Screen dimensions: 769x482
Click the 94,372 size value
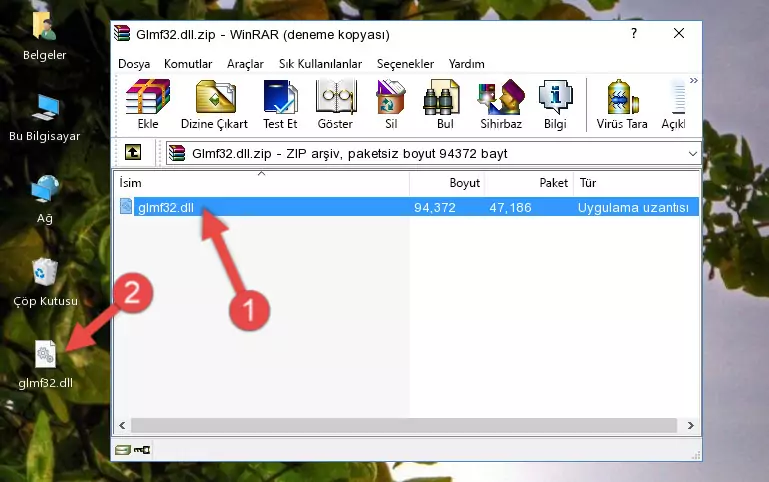click(435, 207)
